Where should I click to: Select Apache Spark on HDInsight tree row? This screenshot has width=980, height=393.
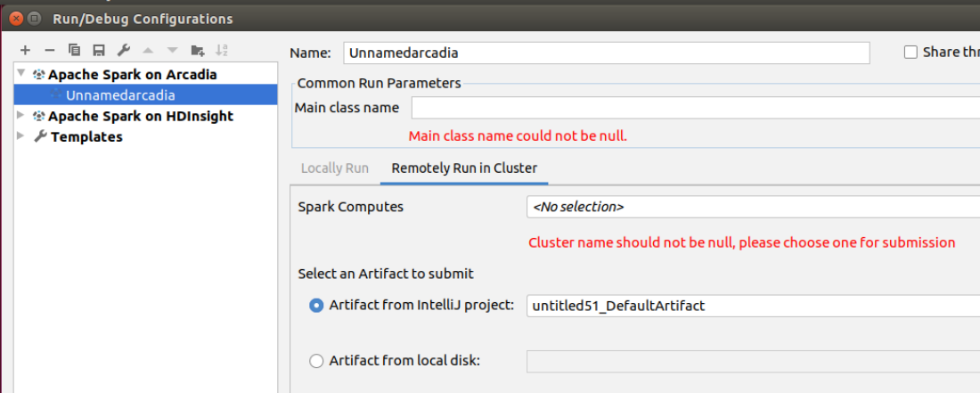click(x=145, y=116)
